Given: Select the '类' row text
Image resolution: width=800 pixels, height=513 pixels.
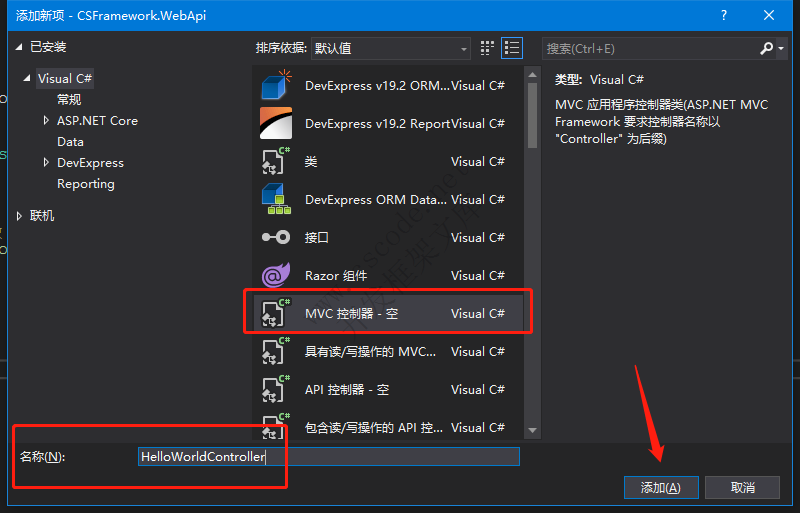Looking at the screenshot, I should click(x=311, y=162).
